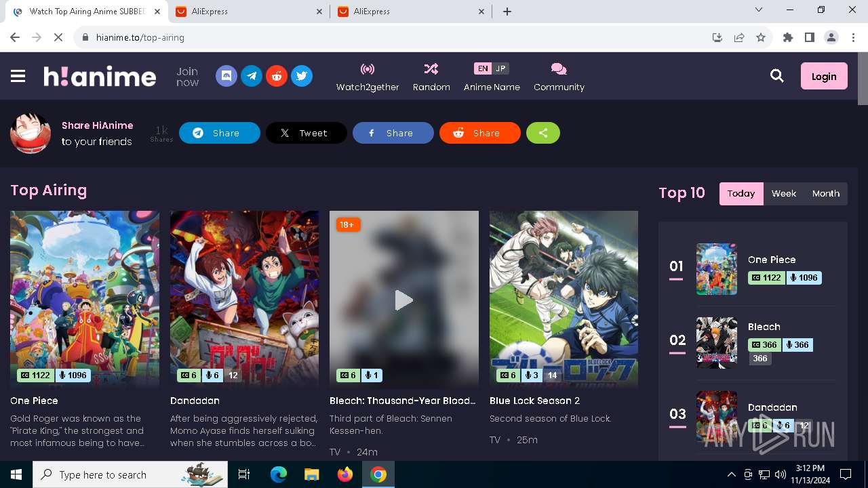Open the hamburger menu on HiAnime
Image resolution: width=868 pixels, height=488 pixels.
[18, 76]
